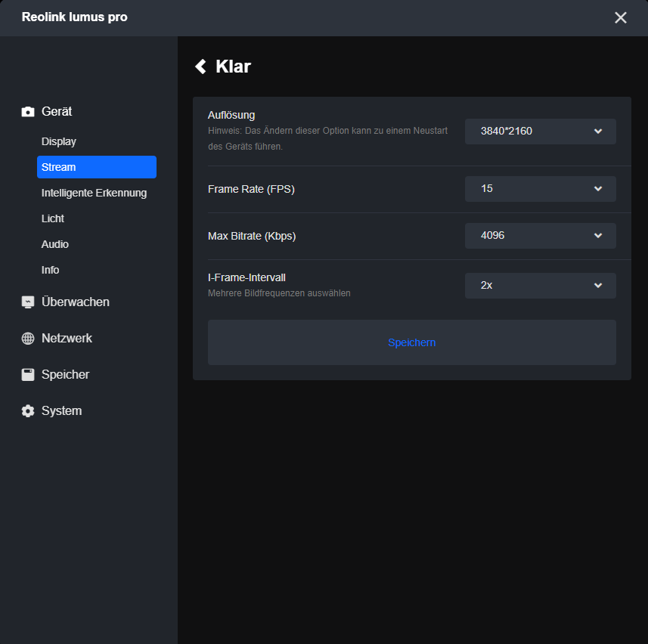
Task: Expand the Überwachen section label
Action: pyautogui.click(x=76, y=302)
